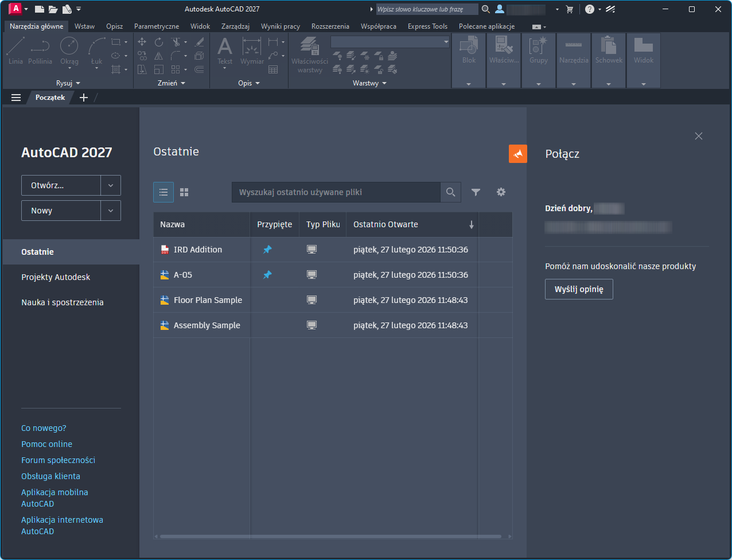Click the Otwórz... button

click(x=61, y=185)
